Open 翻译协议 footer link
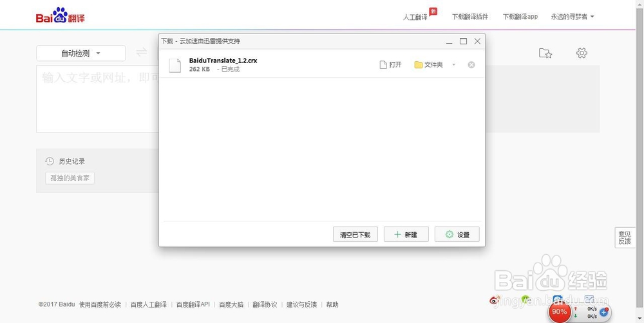Image resolution: width=644 pixels, height=323 pixels. pos(265,304)
